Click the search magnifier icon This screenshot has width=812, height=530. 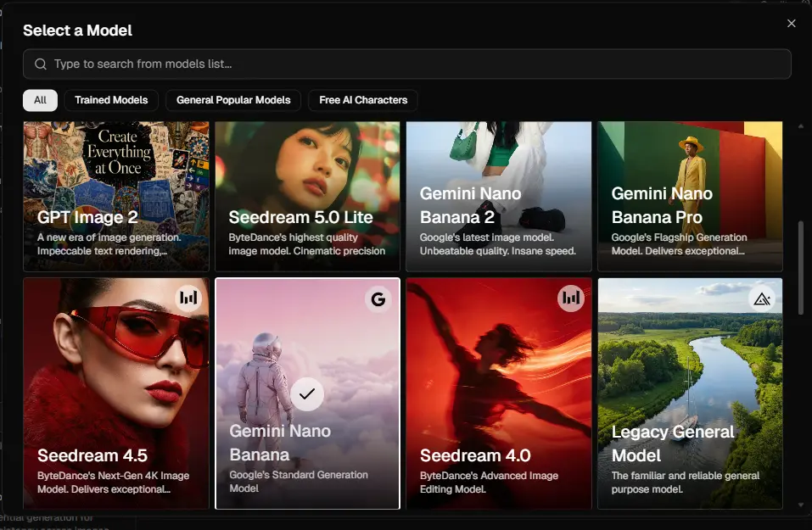click(x=41, y=64)
